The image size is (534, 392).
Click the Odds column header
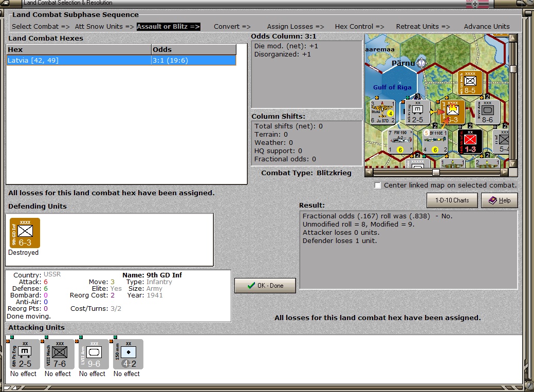tap(193, 49)
